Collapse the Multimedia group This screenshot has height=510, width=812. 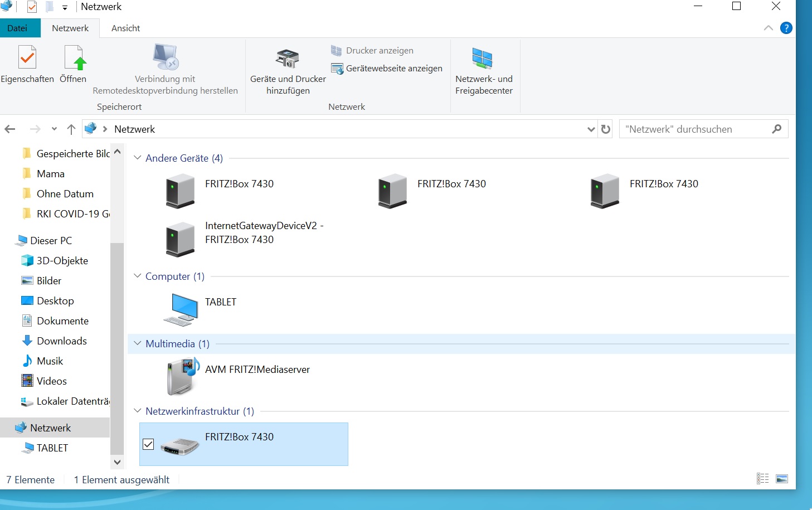[x=138, y=343]
